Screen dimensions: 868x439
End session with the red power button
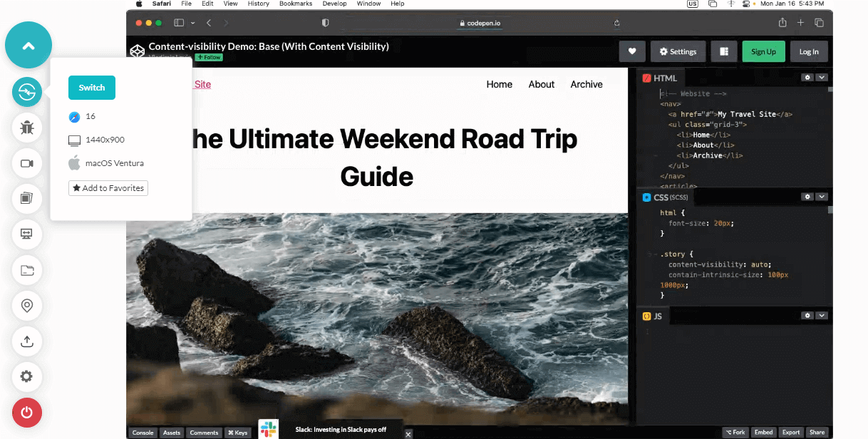pyautogui.click(x=27, y=412)
